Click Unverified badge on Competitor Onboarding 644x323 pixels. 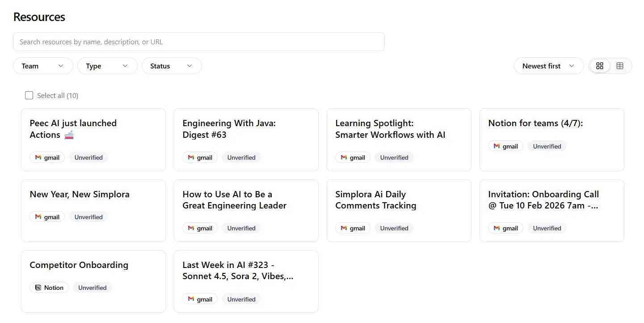(93, 288)
